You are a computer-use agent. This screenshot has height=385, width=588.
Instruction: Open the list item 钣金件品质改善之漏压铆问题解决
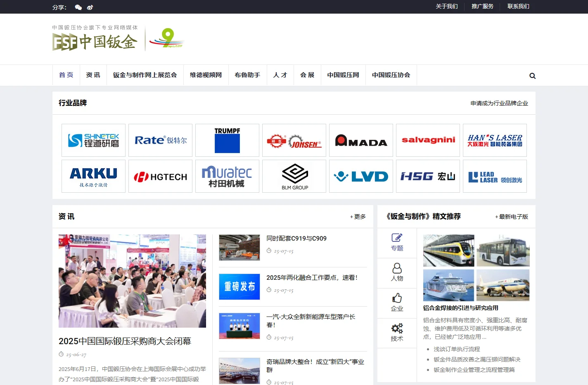477,359
